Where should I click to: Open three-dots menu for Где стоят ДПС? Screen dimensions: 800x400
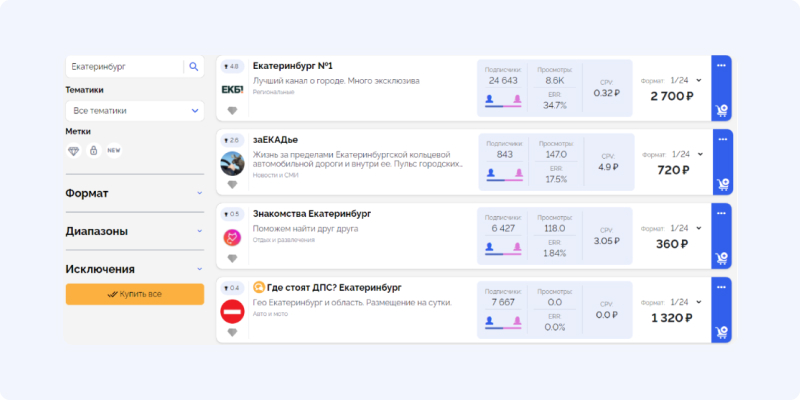(721, 288)
